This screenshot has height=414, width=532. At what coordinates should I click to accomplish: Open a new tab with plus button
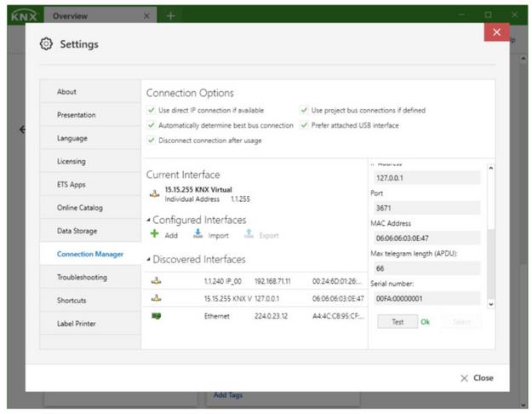tap(170, 15)
